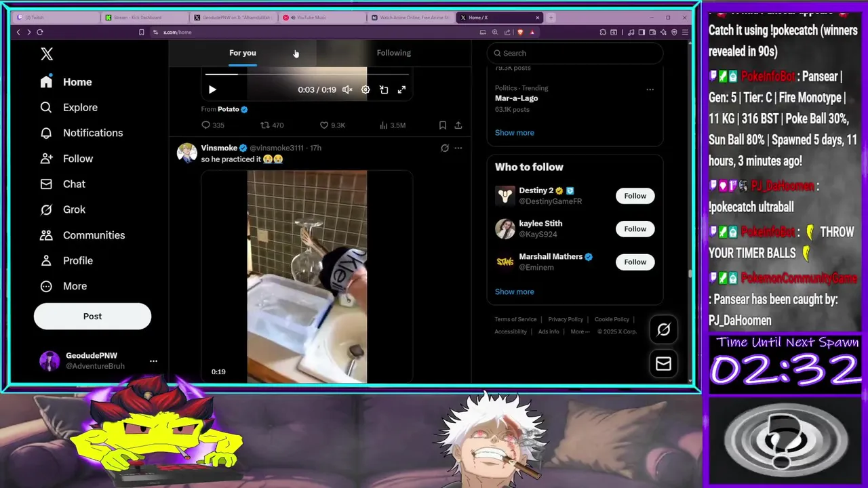
Task: Unmute the video in the top post
Action: point(347,89)
